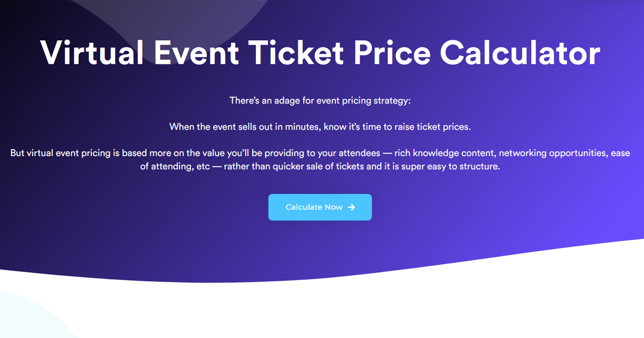Click the Calculate Now text label
644x338 pixels.
[x=314, y=207]
